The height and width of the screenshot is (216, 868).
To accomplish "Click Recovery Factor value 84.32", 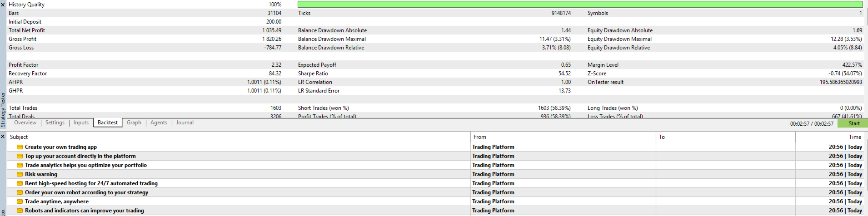I will tap(275, 74).
